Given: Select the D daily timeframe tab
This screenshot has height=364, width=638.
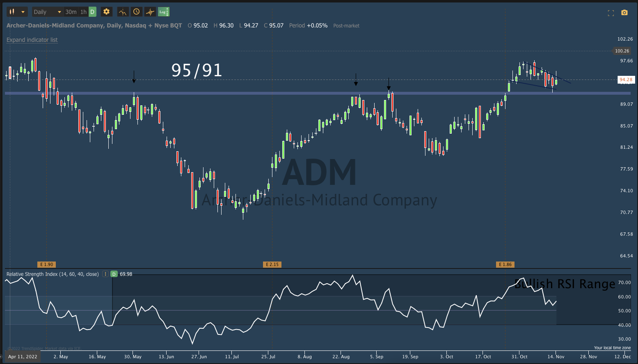Looking at the screenshot, I should (x=92, y=11).
